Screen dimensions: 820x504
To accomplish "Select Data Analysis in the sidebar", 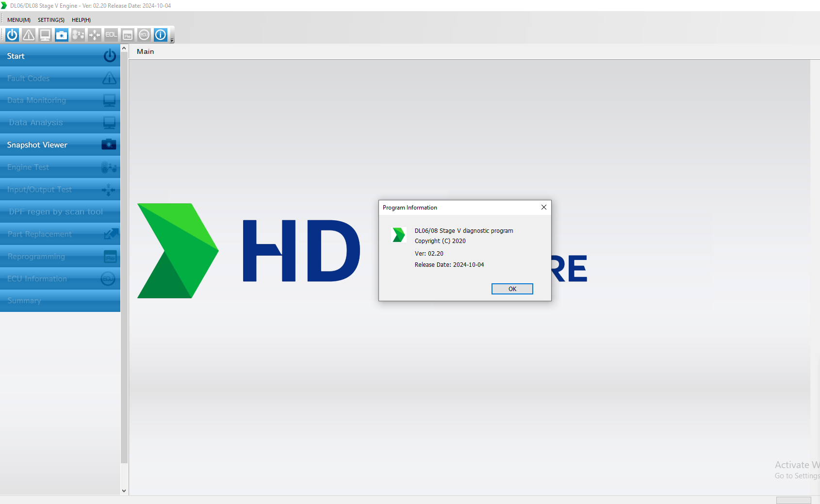I will point(60,123).
